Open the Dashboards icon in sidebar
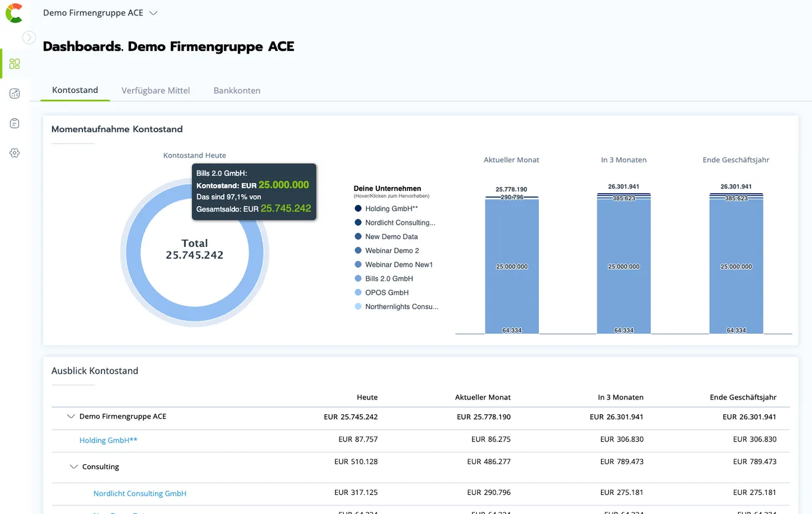Screen dimensions: 812x514 tap(15, 64)
